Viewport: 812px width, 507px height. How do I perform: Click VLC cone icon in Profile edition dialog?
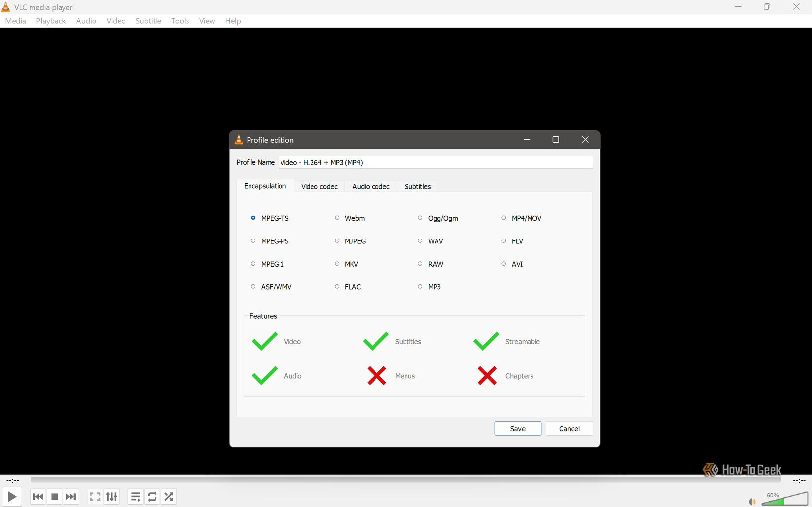[239, 140]
